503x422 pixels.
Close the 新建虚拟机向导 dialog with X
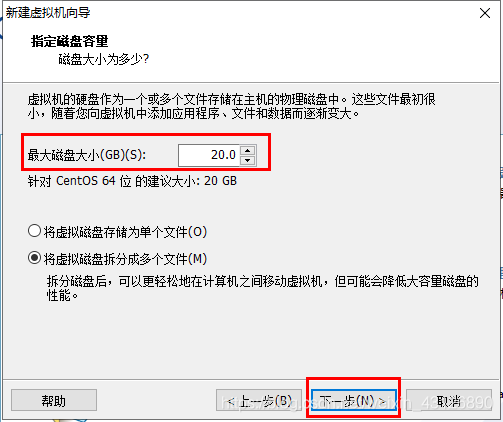coord(485,13)
